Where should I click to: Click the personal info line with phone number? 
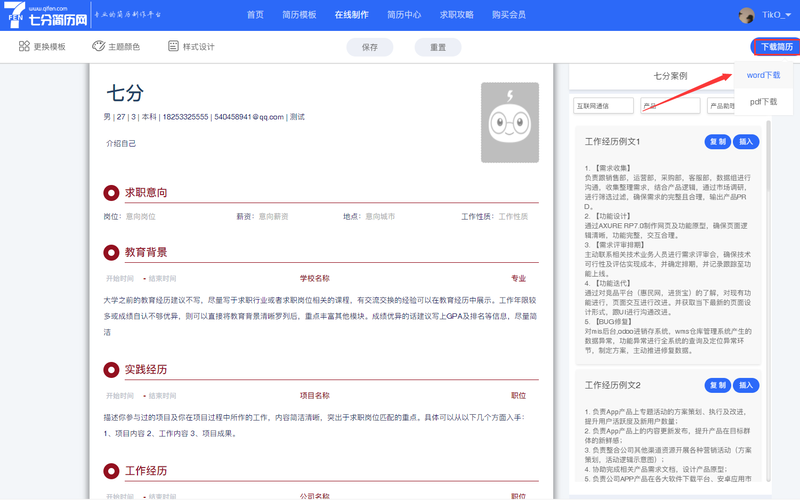(204, 117)
